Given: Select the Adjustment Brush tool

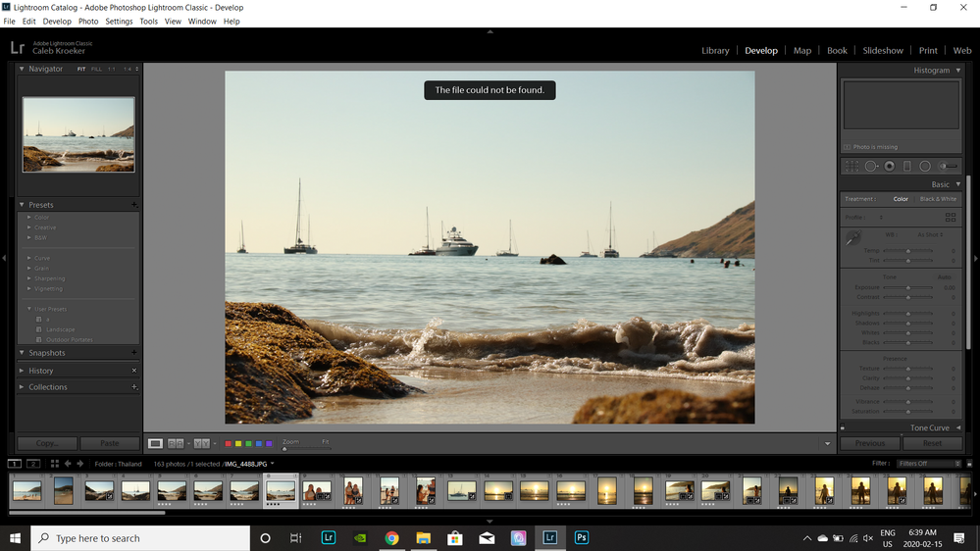Looking at the screenshot, I should point(947,166).
